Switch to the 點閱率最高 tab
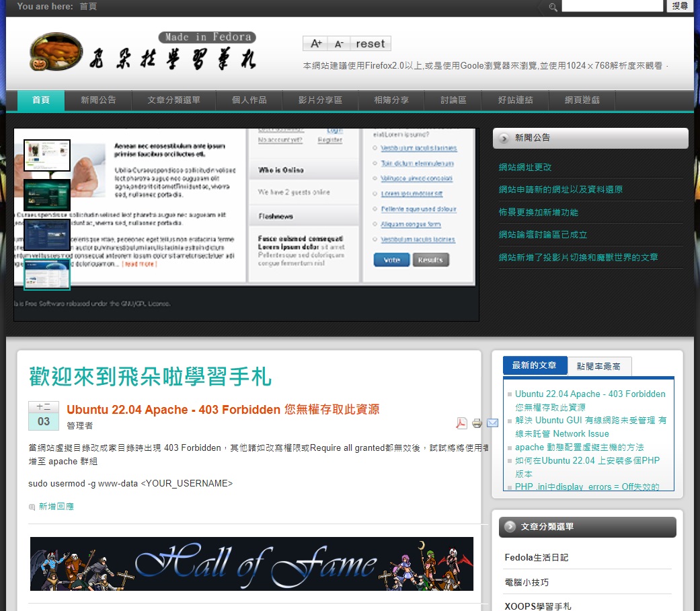700x611 pixels. click(x=599, y=366)
